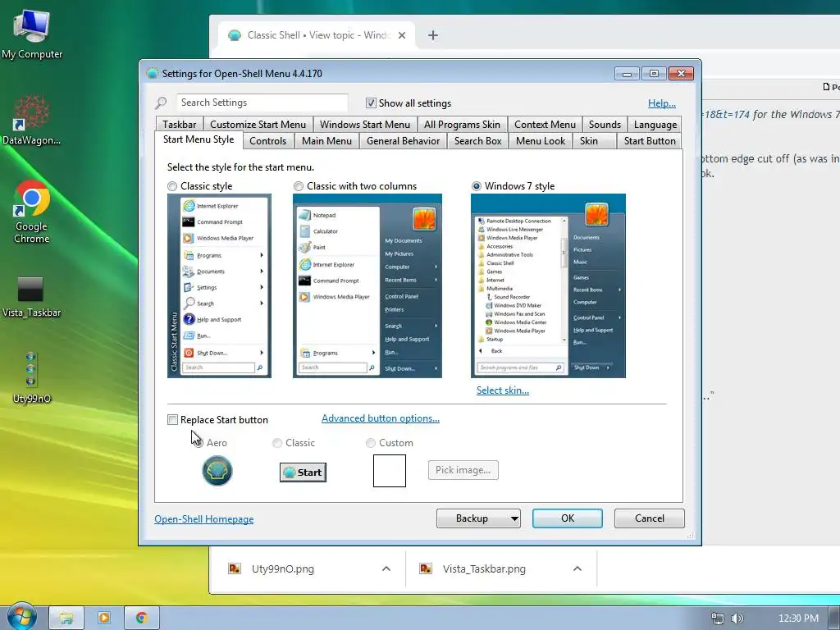Viewport: 840px width, 630px height.
Task: Launch Google Chrome from the desktop
Action: [x=32, y=212]
